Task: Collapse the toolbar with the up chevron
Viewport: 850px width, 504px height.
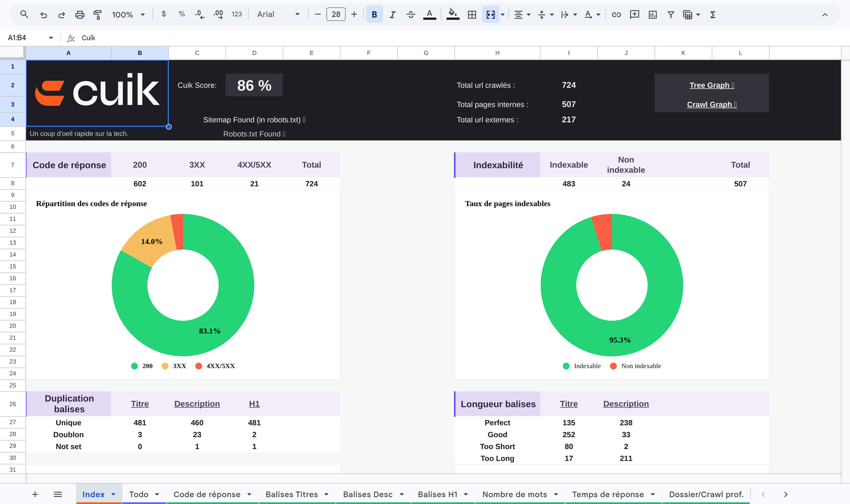Action: [825, 15]
